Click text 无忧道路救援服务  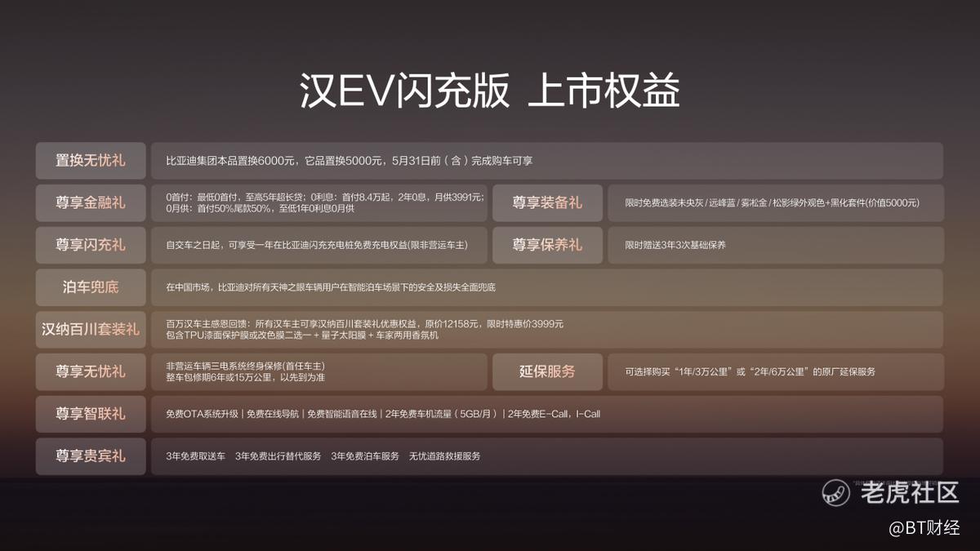[445, 456]
